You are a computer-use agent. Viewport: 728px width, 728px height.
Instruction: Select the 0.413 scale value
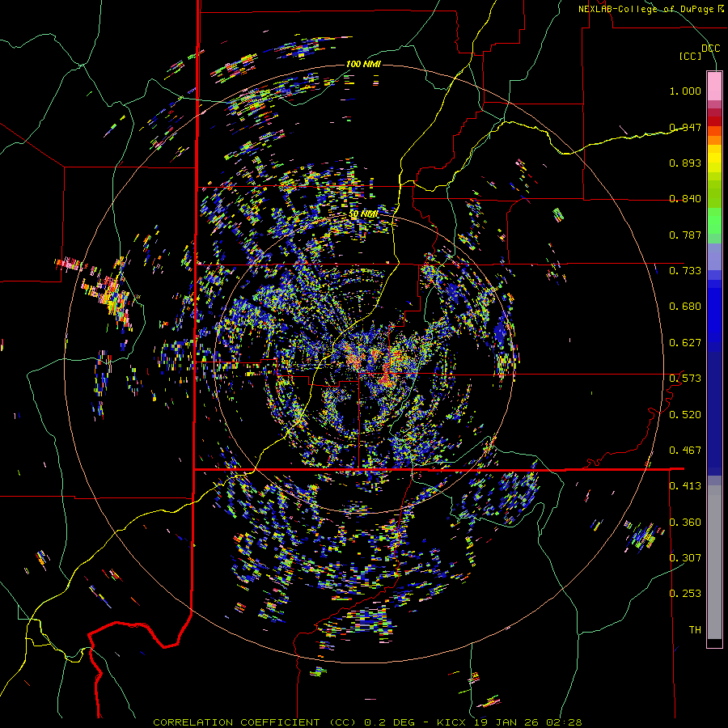[x=685, y=486]
